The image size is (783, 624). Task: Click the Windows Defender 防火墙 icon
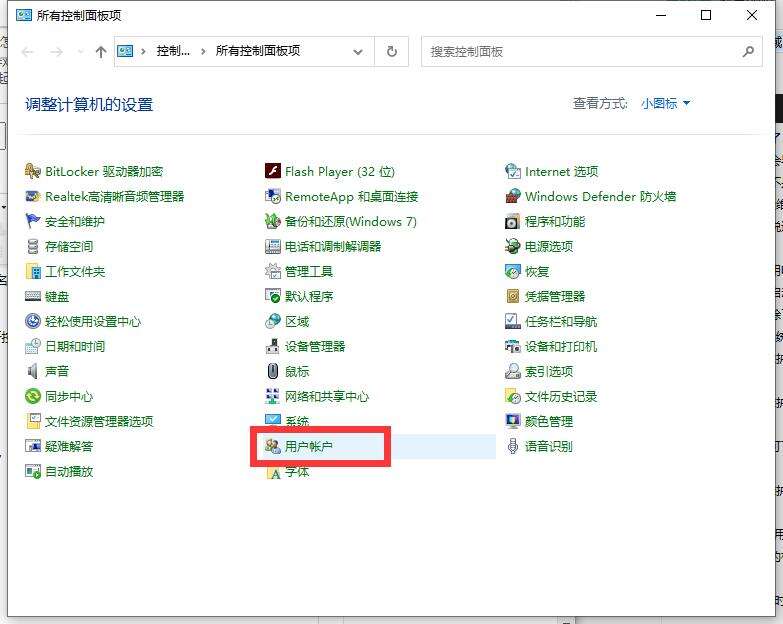click(x=513, y=196)
